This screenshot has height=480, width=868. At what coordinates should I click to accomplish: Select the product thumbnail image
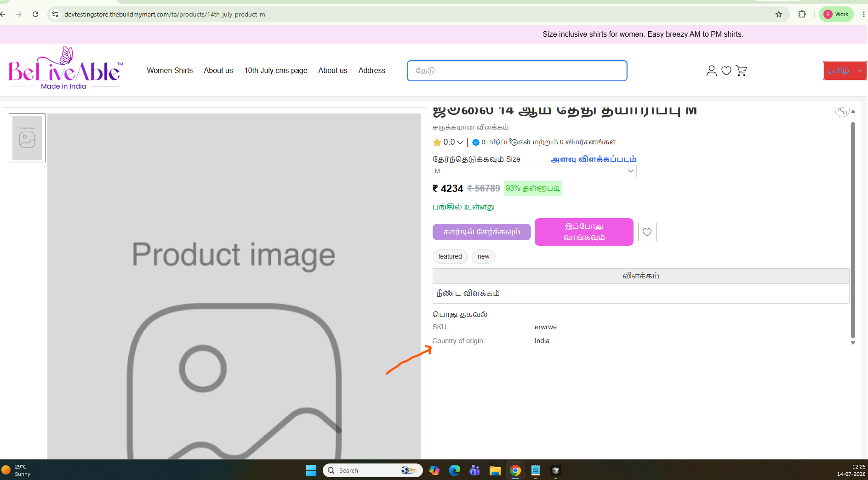[27, 138]
